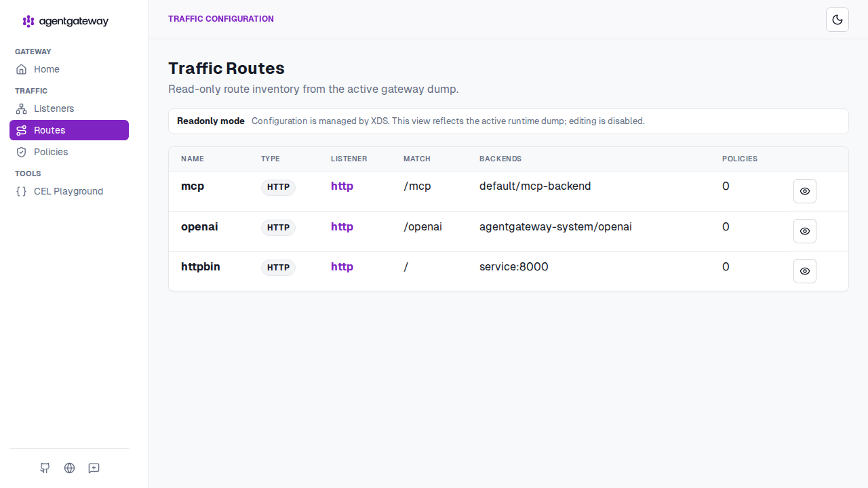Click the CEL Playground braces icon
This screenshot has width=868, height=488.
click(x=21, y=191)
